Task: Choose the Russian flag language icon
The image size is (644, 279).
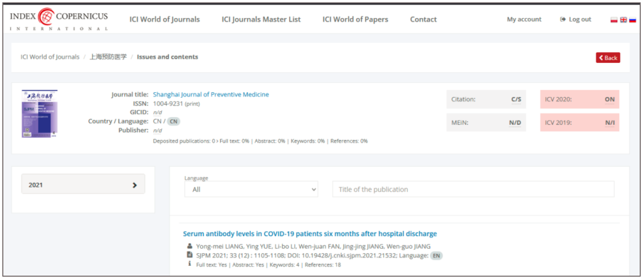Action: click(x=632, y=20)
